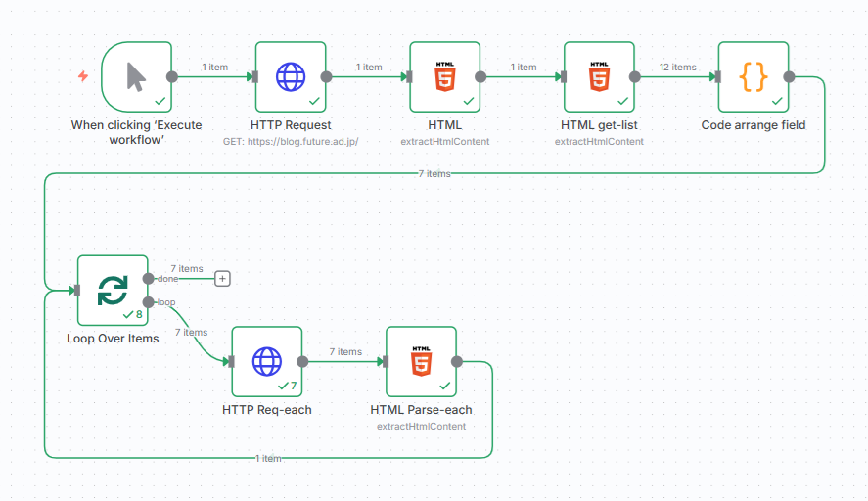Screen dimensions: 868x501
Task: Select the 'When clicking Execute workflow' trigger node
Action: click(x=136, y=76)
